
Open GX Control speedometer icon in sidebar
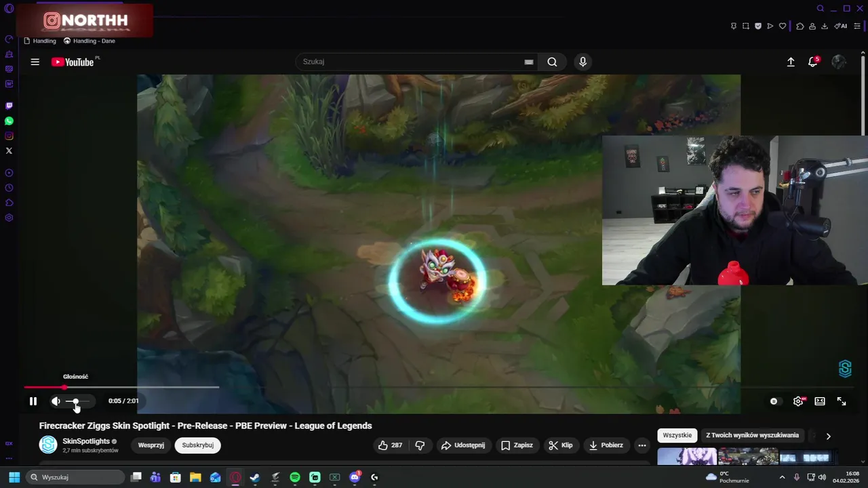tap(9, 39)
